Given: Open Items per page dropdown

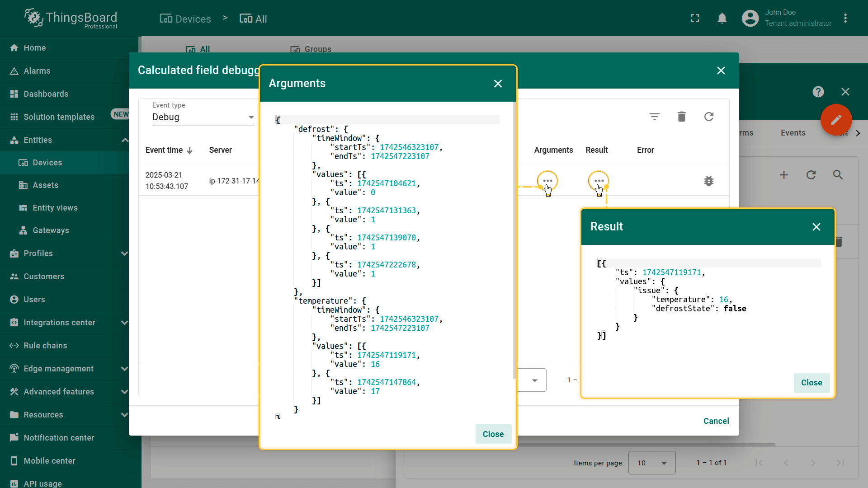Looking at the screenshot, I should coord(651,463).
